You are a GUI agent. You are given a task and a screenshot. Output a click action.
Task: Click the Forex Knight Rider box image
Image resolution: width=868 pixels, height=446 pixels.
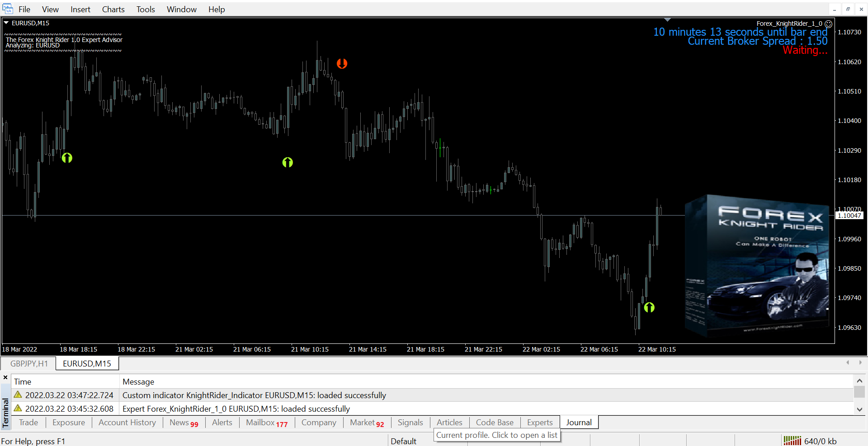757,267
